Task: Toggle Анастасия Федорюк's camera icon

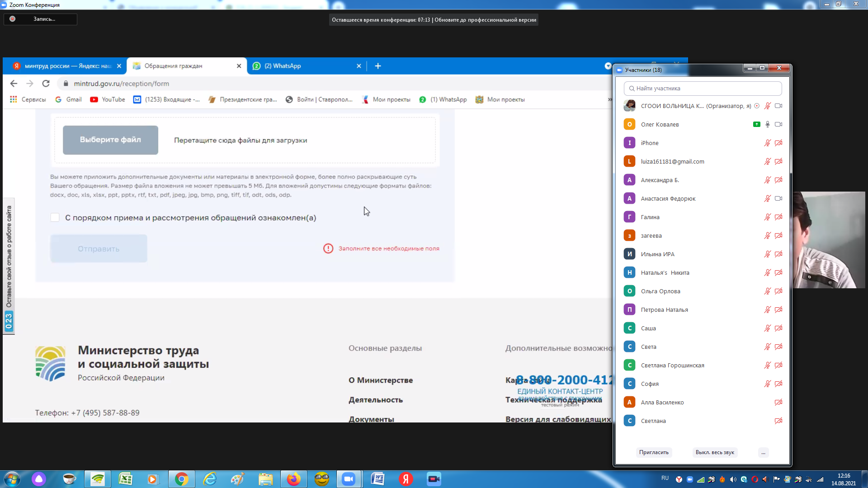Action: [778, 198]
